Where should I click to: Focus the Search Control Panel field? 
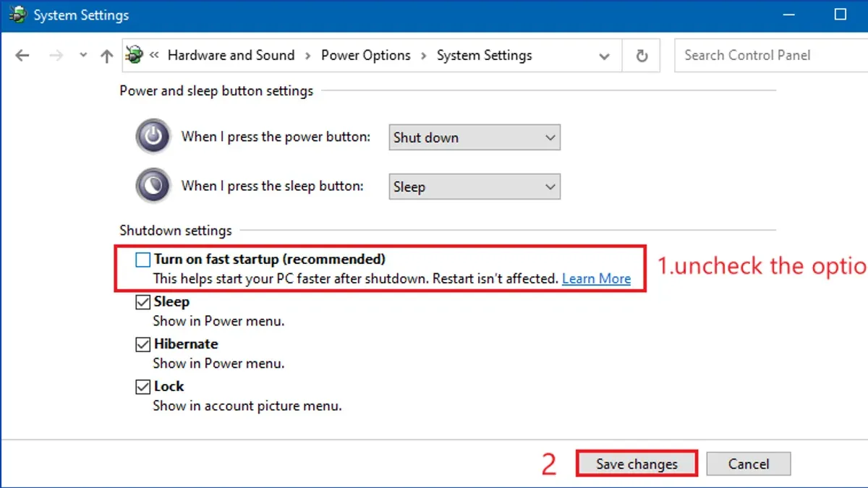(x=771, y=56)
